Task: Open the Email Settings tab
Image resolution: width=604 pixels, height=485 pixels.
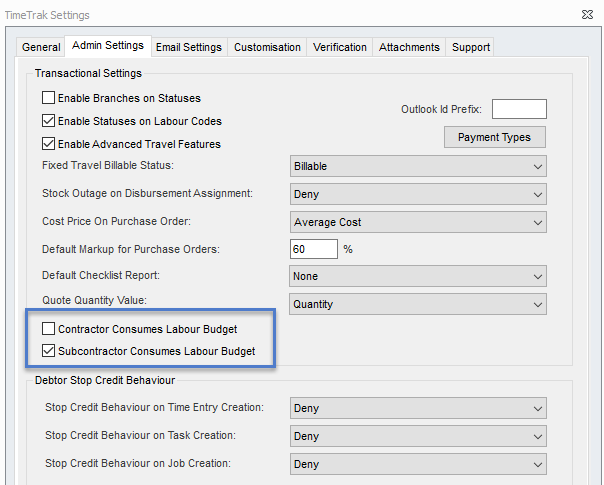Action: [189, 47]
